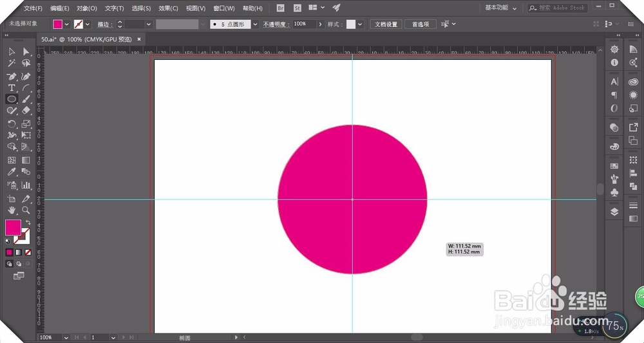Open the 效果(C) menu

point(168,8)
